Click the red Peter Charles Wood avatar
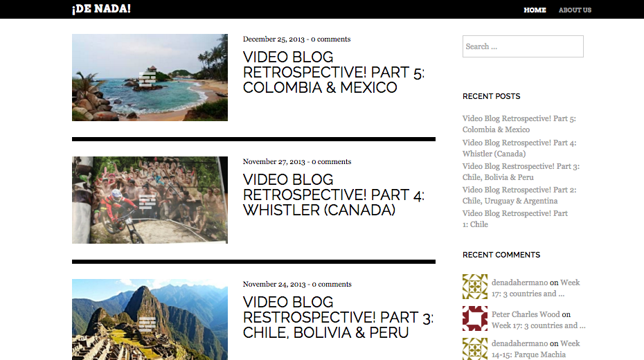 pyautogui.click(x=475, y=318)
